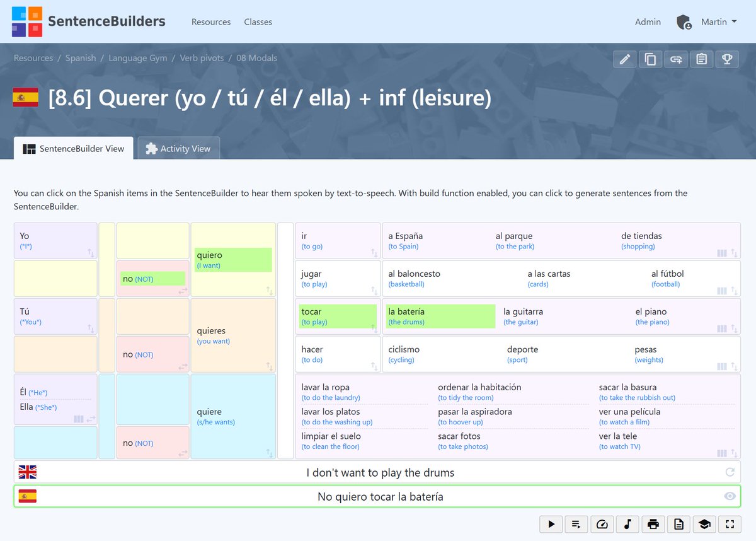The image size is (756, 541).
Task: Open Resources in the top navigation
Action: point(211,21)
